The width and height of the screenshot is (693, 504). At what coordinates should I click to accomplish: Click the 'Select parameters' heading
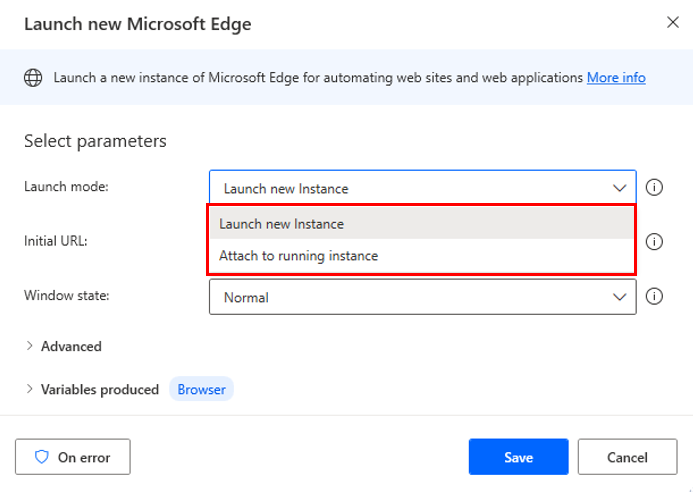click(x=95, y=141)
